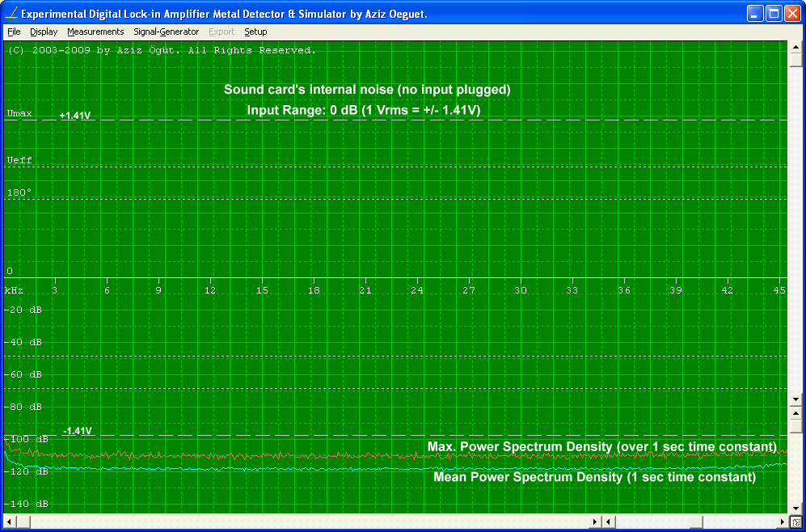Click the -1.41V marker label
The height and width of the screenshot is (532, 806).
[77, 431]
